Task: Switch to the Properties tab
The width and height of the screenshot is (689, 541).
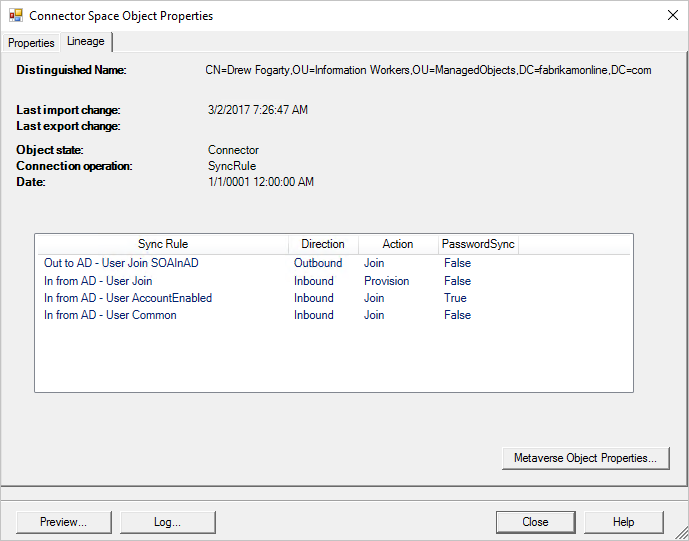Action: coord(31,43)
